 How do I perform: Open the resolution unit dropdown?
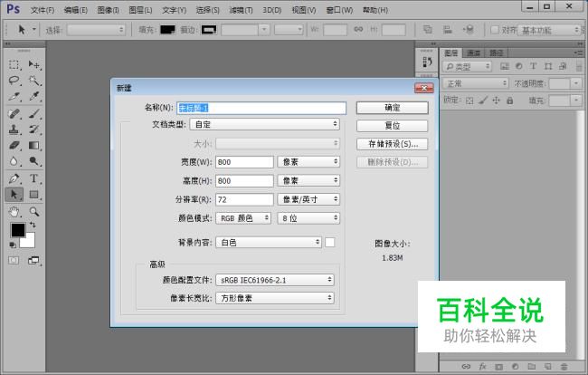coord(308,199)
